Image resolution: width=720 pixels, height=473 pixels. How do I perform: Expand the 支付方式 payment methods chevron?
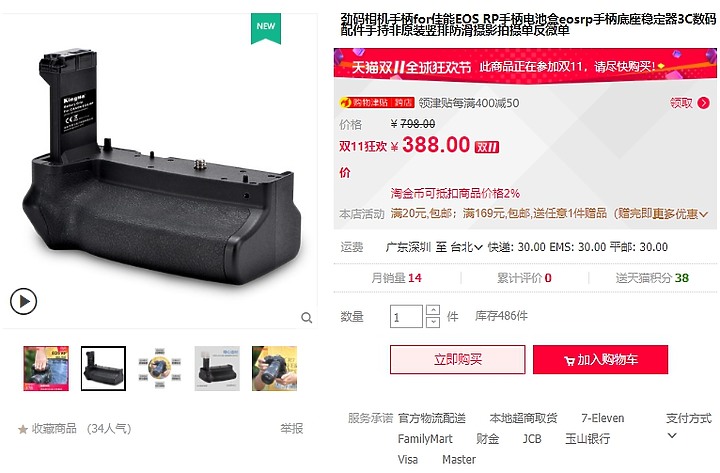(672, 435)
